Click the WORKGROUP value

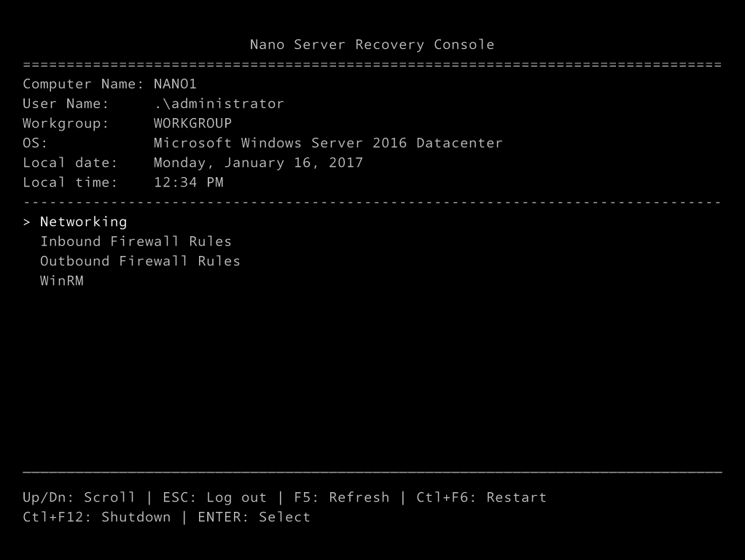tap(192, 123)
